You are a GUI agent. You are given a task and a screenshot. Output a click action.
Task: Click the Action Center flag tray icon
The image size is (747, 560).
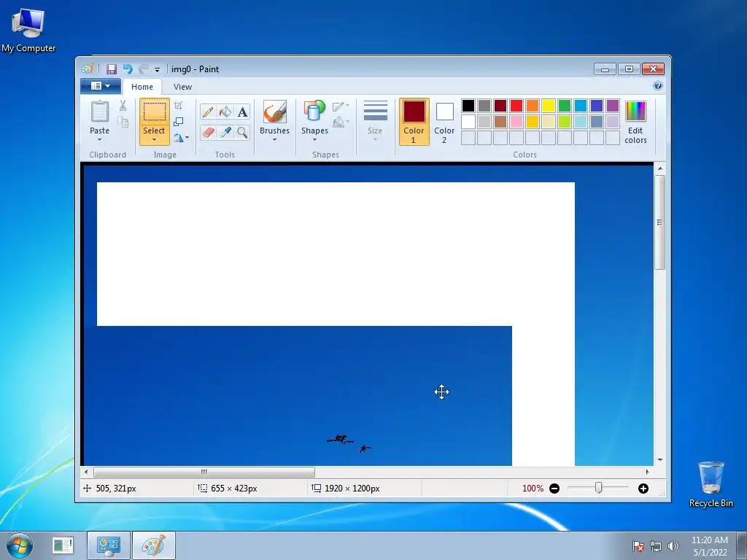click(x=638, y=546)
